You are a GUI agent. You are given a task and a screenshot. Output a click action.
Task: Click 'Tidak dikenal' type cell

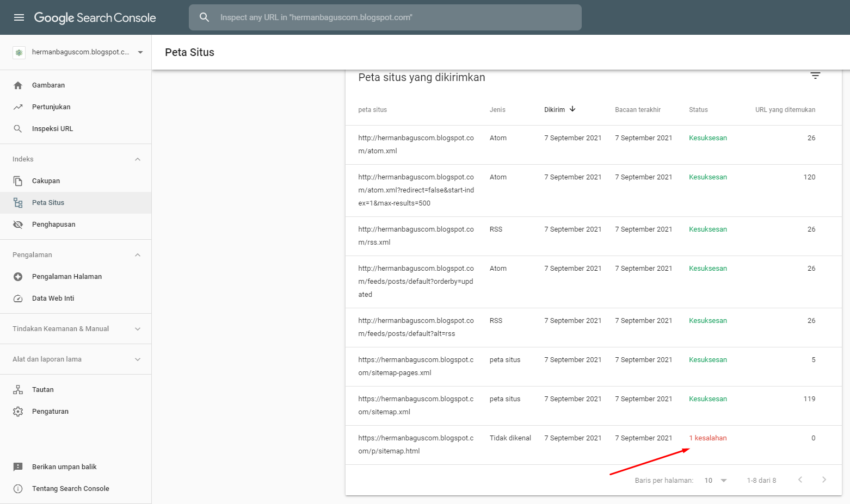tap(510, 438)
